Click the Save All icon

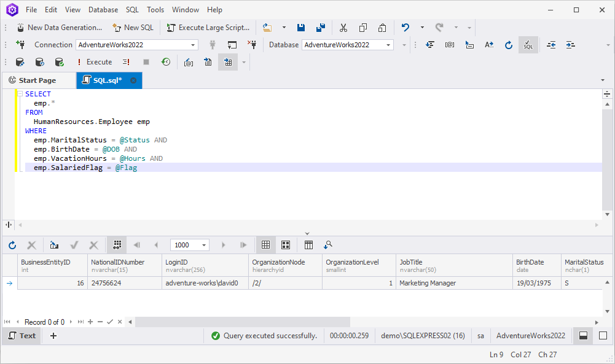[321, 28]
